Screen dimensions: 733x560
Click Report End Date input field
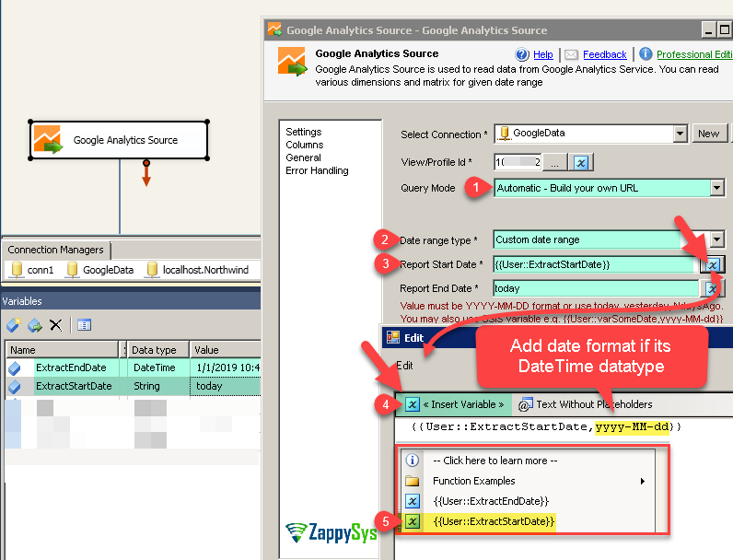pos(595,288)
